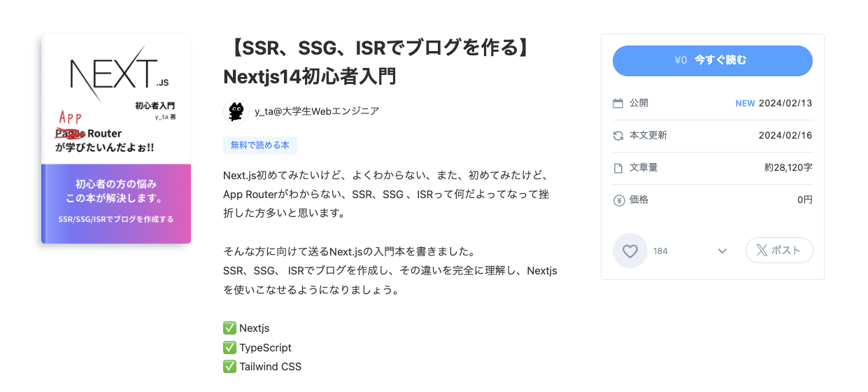The image size is (868, 392).
Task: Click the 184 likes count
Action: [x=660, y=251]
